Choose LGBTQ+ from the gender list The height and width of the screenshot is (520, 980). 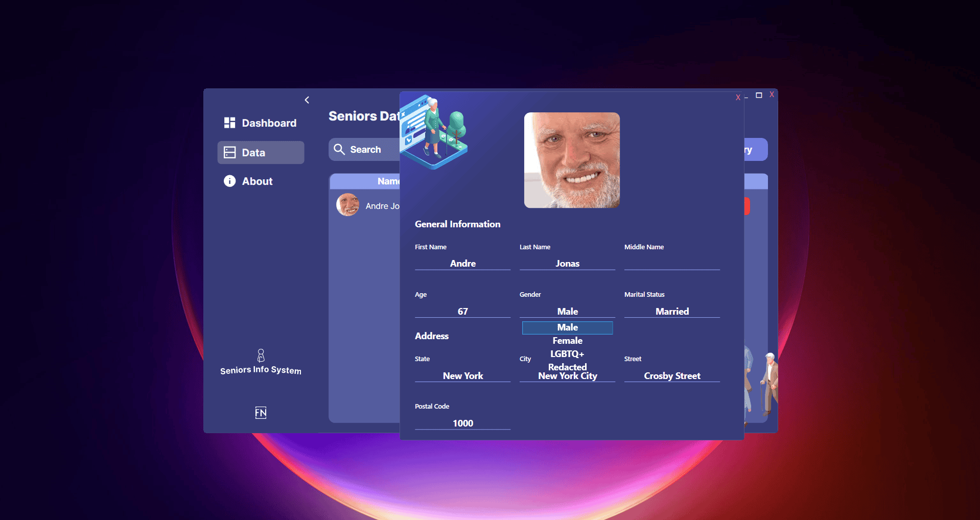coord(567,354)
